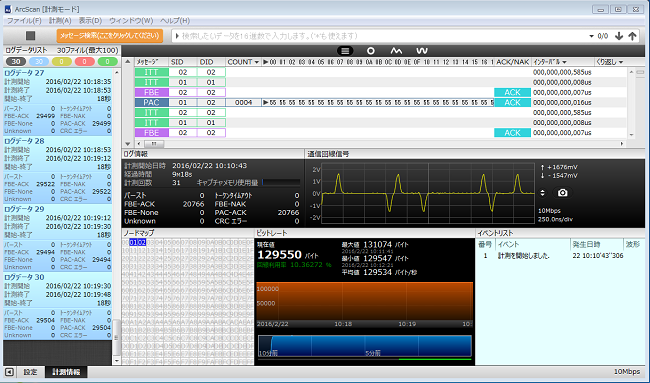Click the capture memory usage progress bar
This screenshot has width=650, height=383.
click(281, 182)
